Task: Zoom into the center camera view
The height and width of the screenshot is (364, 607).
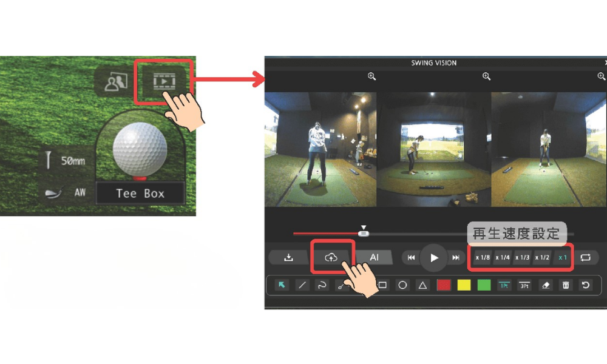Action: tap(487, 76)
